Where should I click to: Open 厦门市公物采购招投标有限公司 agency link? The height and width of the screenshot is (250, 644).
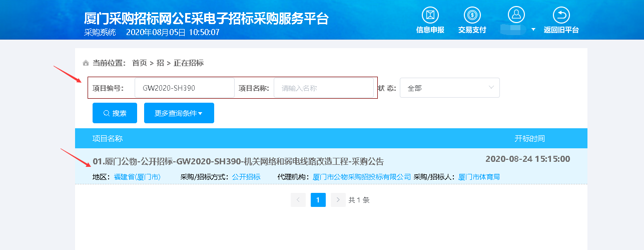tap(361, 177)
